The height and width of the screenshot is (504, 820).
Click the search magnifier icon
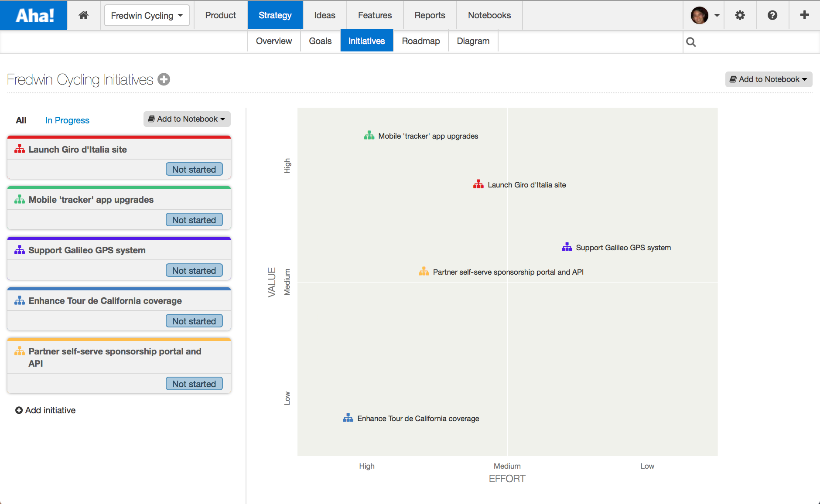(691, 41)
